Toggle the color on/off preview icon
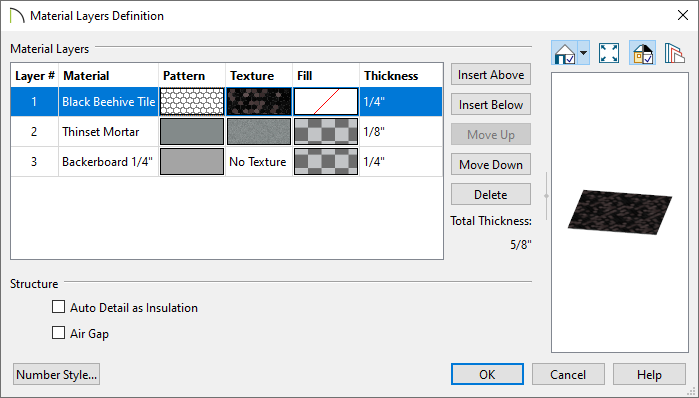Screen dimensions: 699x398 pos(642,53)
